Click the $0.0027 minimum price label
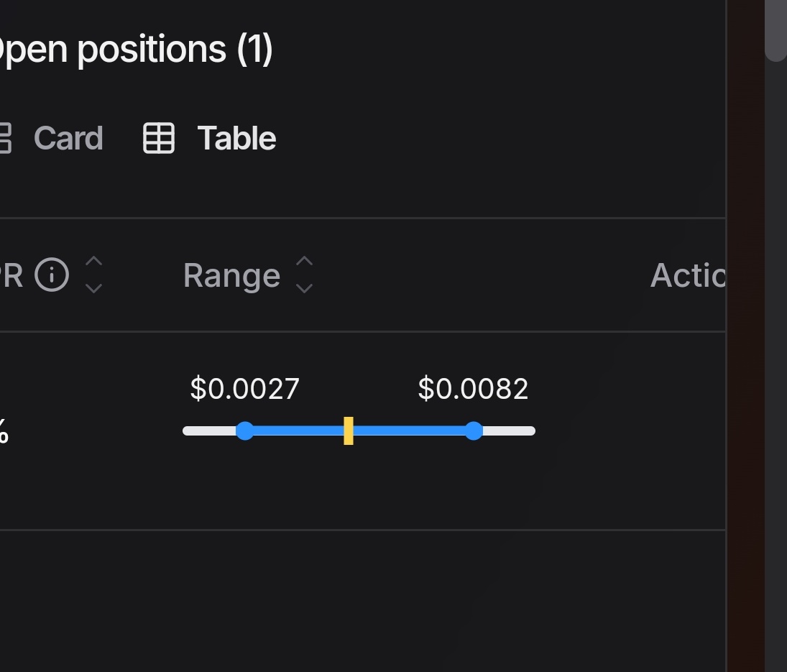Image resolution: width=787 pixels, height=672 pixels. tap(245, 388)
